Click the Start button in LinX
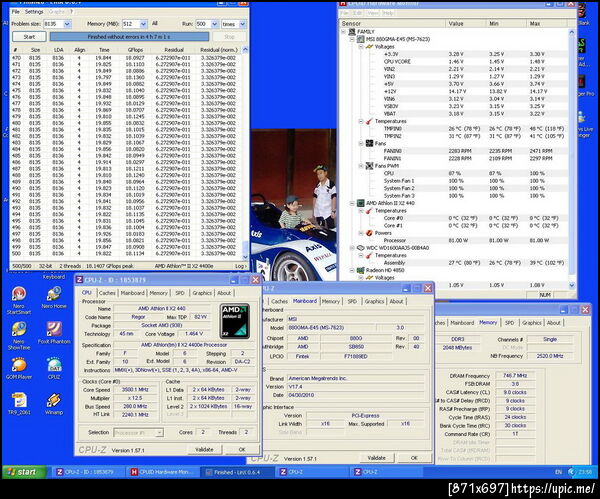This screenshot has height=499, width=600. coord(29,37)
